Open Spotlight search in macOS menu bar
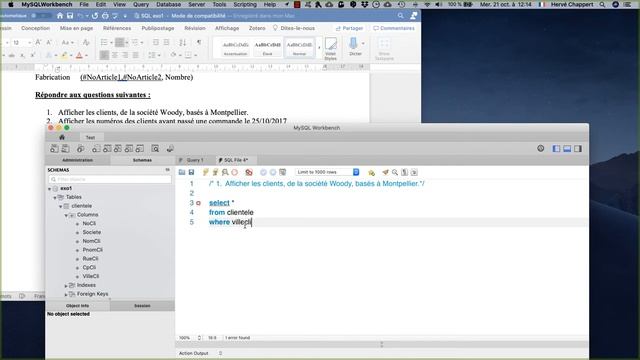This screenshot has width=640, height=360. pos(602,4)
